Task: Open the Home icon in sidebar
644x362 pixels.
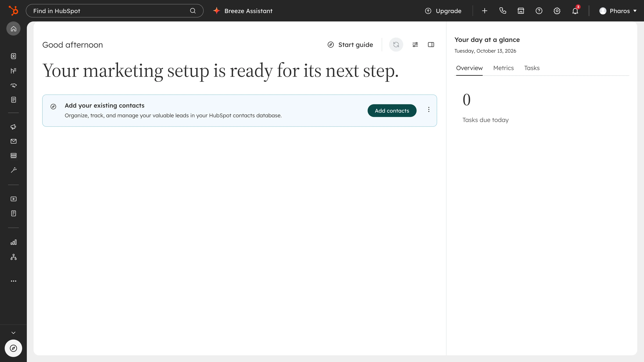Action: point(13,29)
